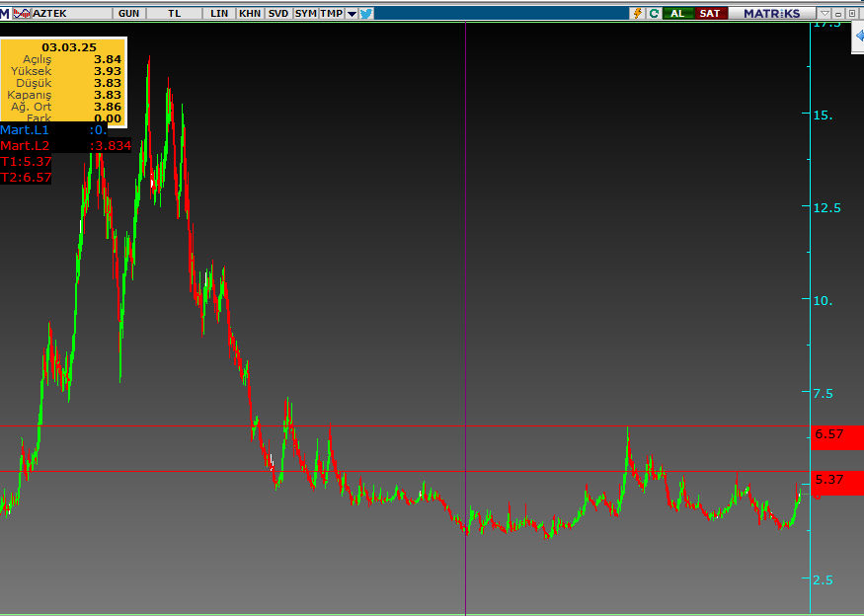Click the KHN toolbar button
This screenshot has height=616, width=864.
250,13
